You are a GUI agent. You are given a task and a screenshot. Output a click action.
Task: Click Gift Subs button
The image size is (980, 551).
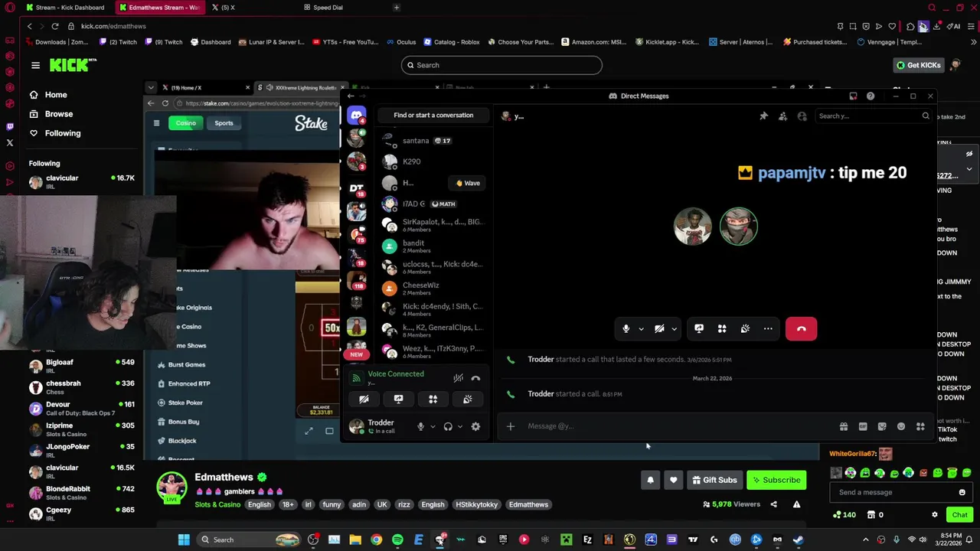[714, 481]
